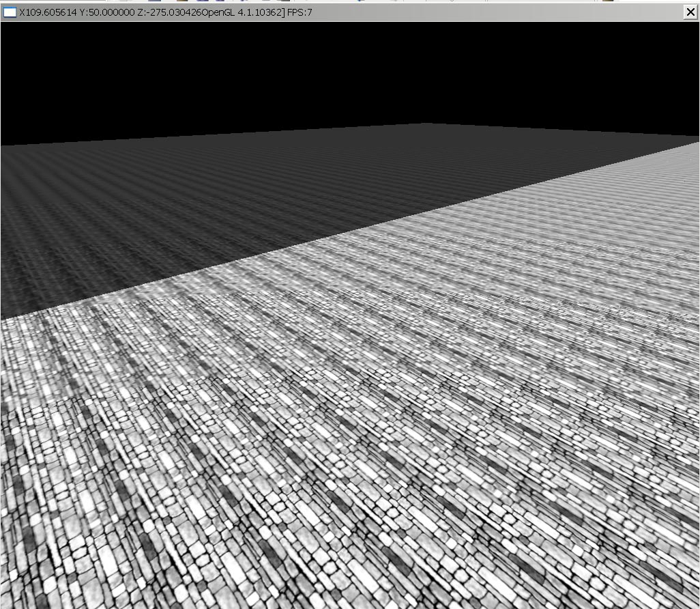Click the Z:-275.030426 value in title bar

169,12
